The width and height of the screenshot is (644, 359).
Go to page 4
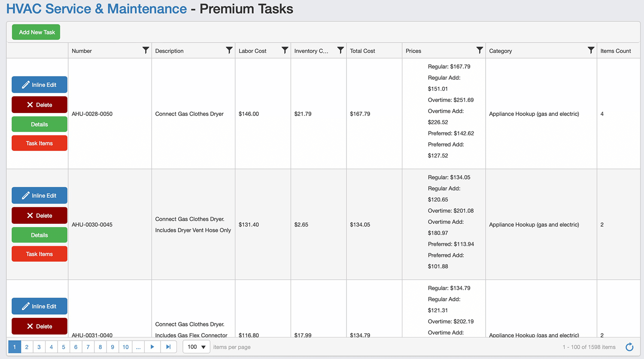click(51, 347)
